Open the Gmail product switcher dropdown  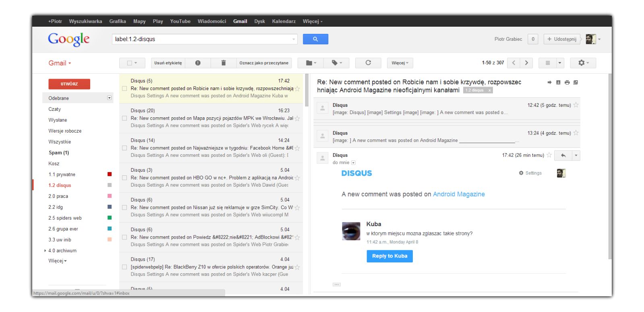coord(60,63)
